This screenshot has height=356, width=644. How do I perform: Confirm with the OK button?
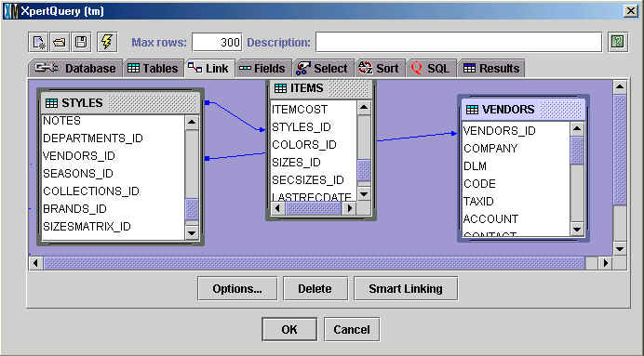(x=289, y=329)
